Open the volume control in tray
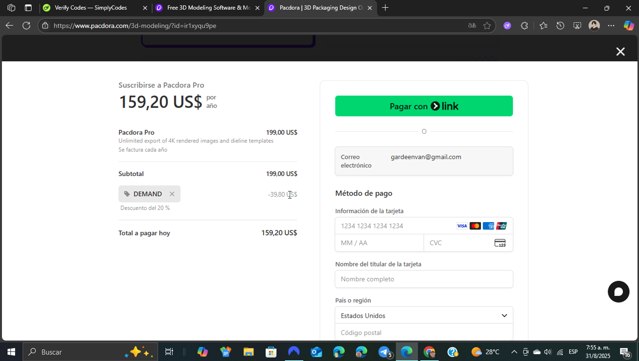 [547, 352]
